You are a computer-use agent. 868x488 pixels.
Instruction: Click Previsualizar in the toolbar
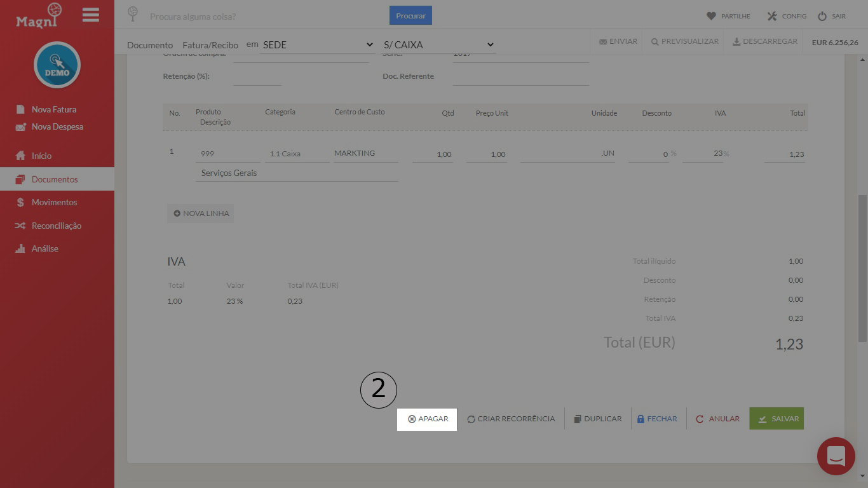[x=685, y=41]
